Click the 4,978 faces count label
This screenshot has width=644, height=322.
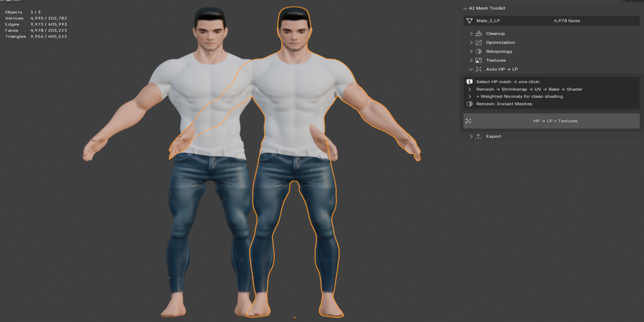click(567, 21)
